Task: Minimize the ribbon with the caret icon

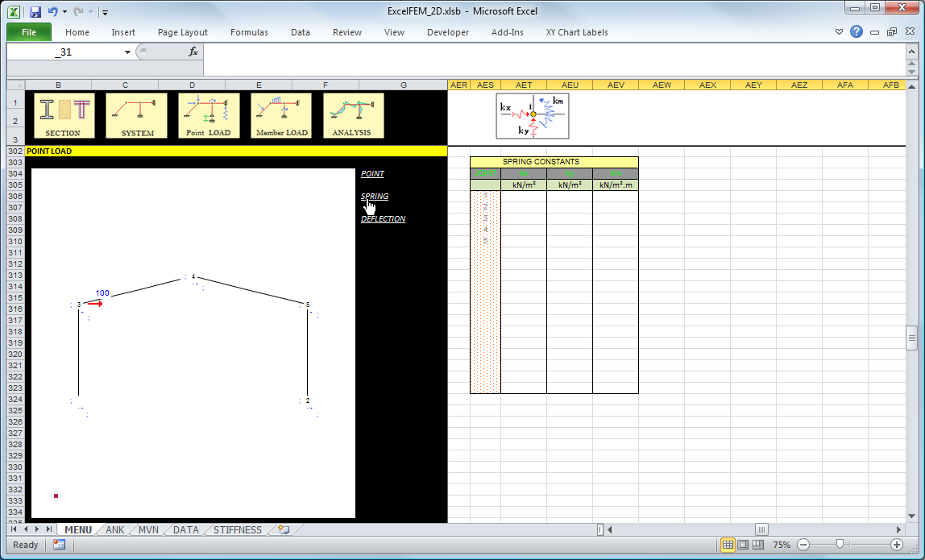Action: [x=839, y=32]
